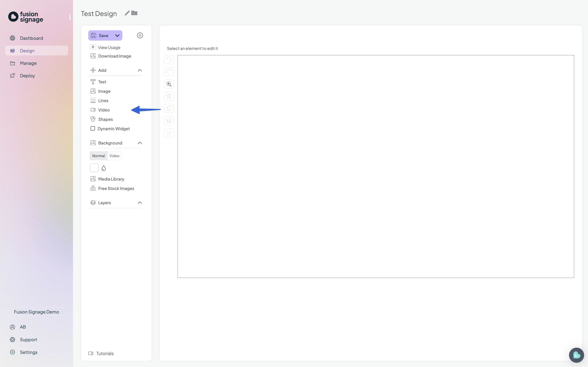Collapse the Background section
588x367 pixels.
coord(140,143)
